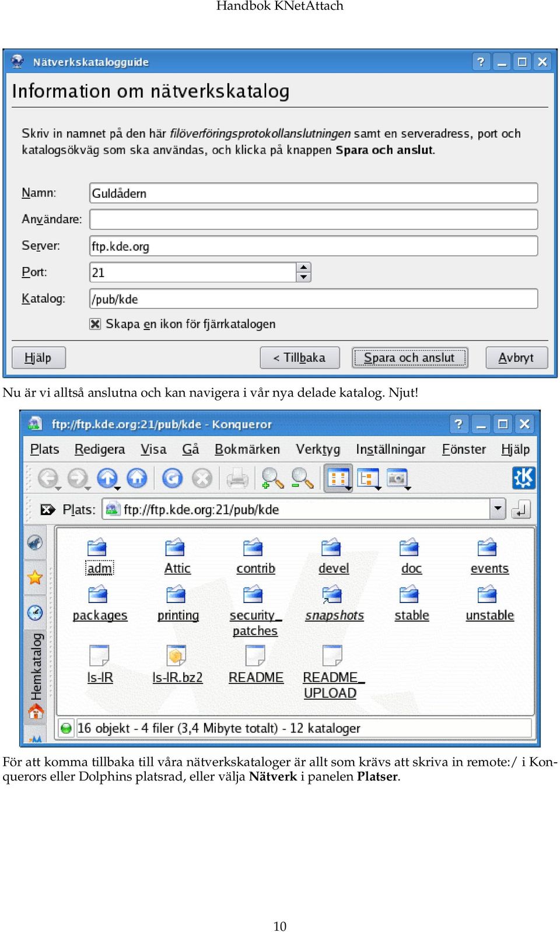The image size is (560, 932).
Task: Click the Konqueror location URL field
Action: tap(297, 509)
